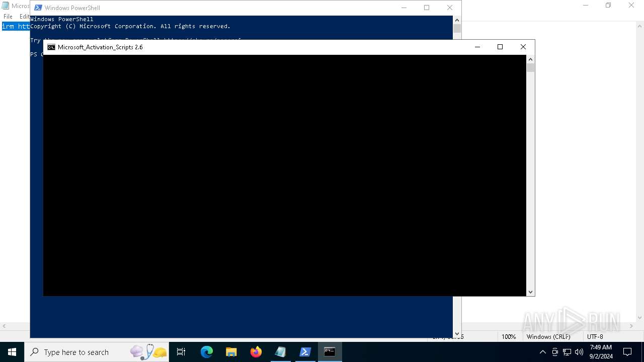The width and height of the screenshot is (644, 362).
Task: Close the Notepad window
Action: click(631, 6)
